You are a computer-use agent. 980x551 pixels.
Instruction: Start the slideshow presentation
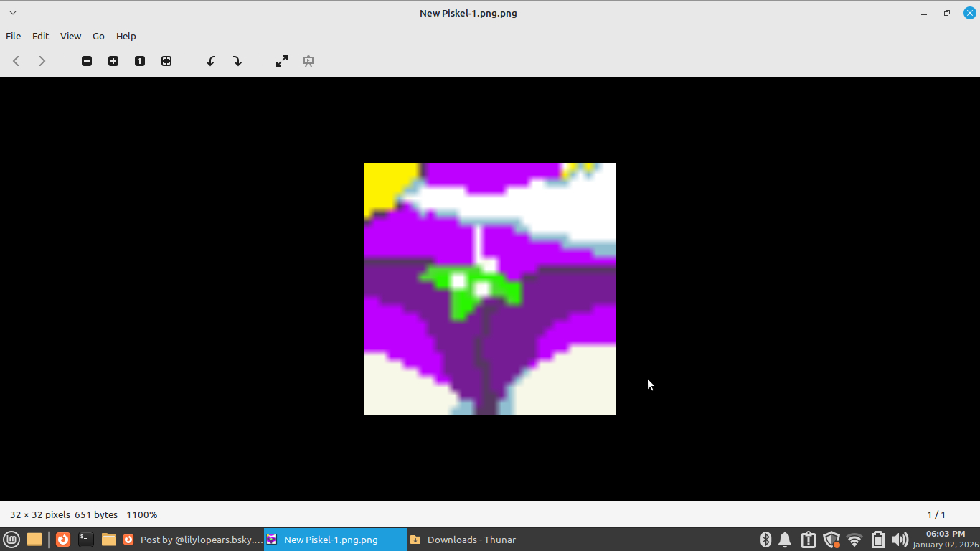(308, 61)
